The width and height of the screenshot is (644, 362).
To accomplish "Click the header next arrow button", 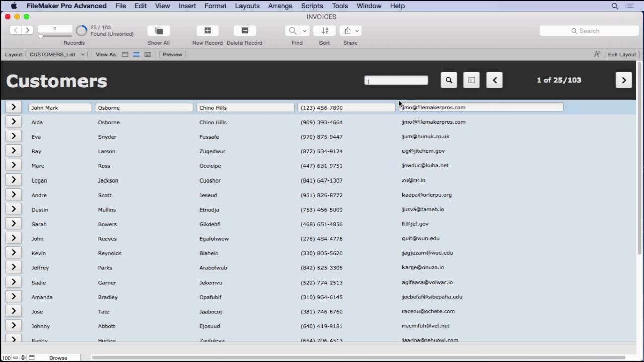I will (x=624, y=80).
